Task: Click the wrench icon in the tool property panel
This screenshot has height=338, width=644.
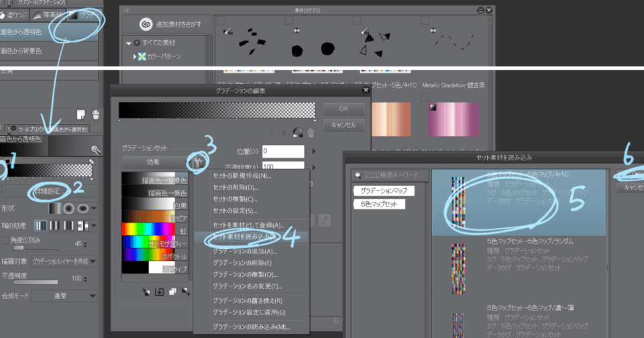Action: click(96, 150)
